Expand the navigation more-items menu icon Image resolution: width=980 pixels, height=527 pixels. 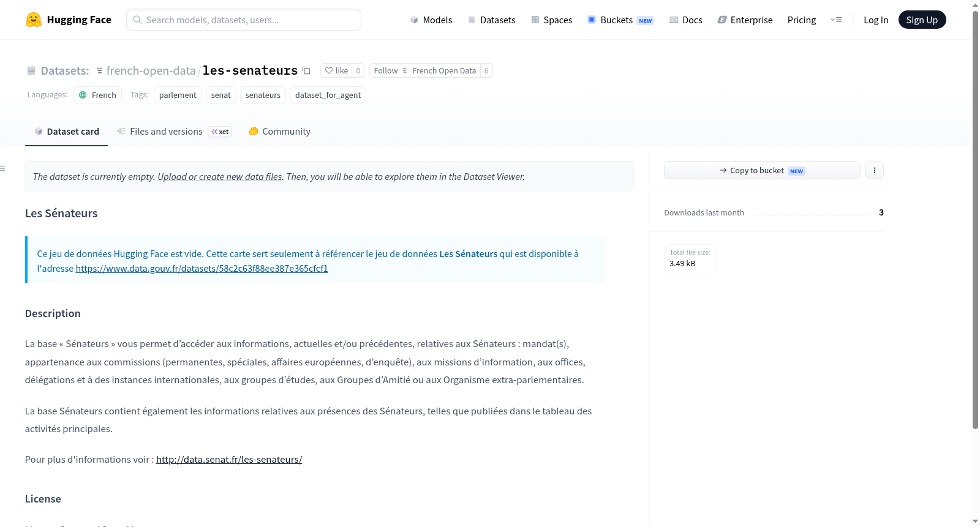tap(836, 20)
